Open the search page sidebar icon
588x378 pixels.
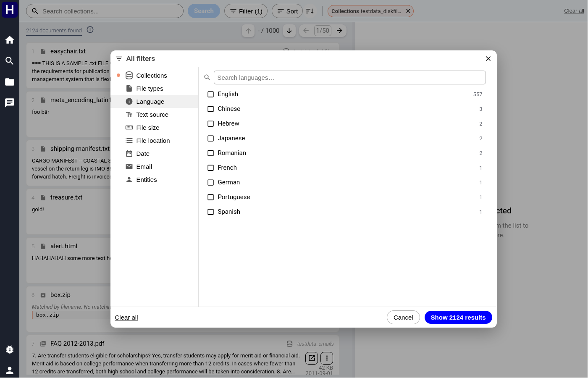pyautogui.click(x=10, y=61)
